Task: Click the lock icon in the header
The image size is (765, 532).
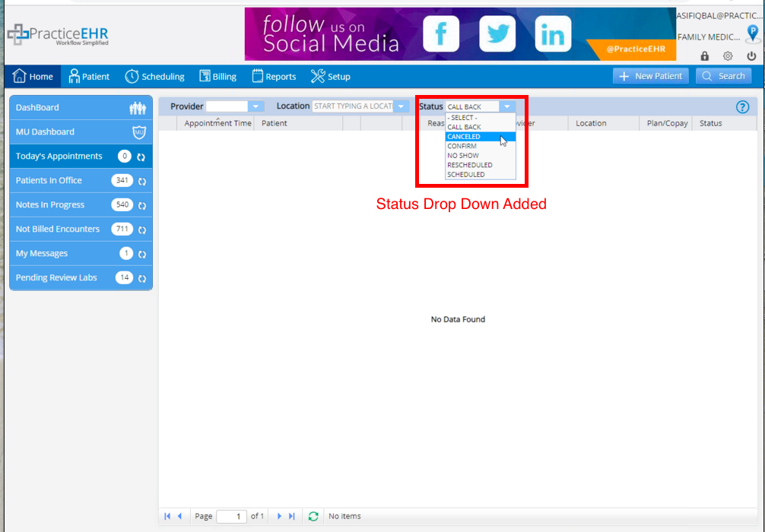Action: (x=704, y=56)
